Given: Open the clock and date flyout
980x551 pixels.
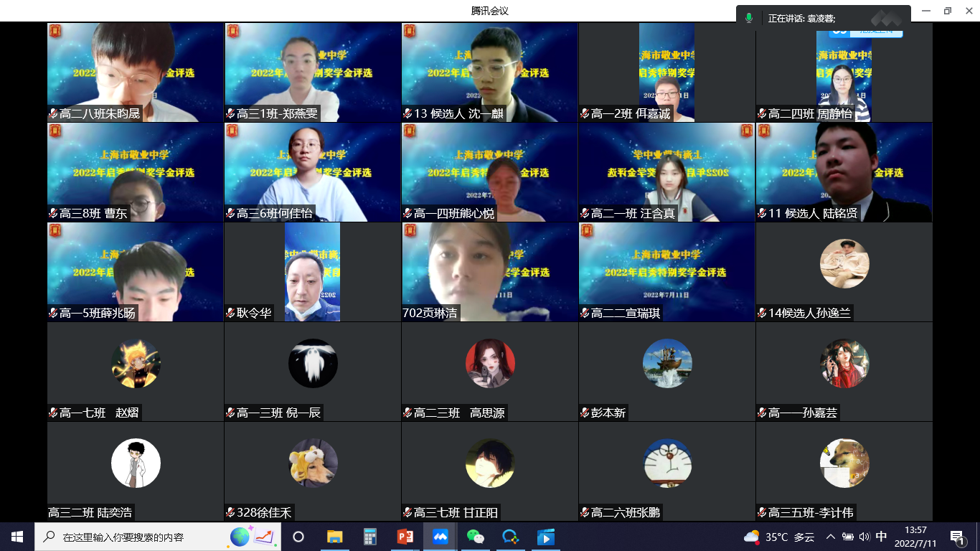Looking at the screenshot, I should (915, 537).
